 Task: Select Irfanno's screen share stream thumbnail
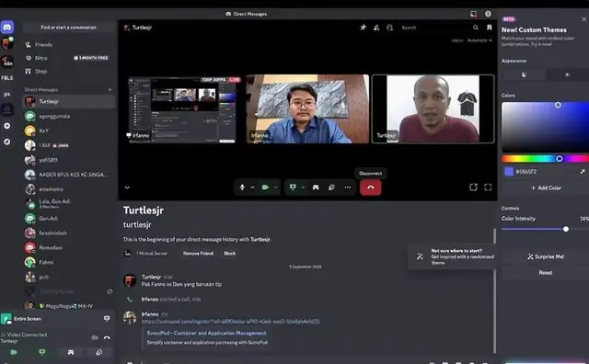(181, 109)
